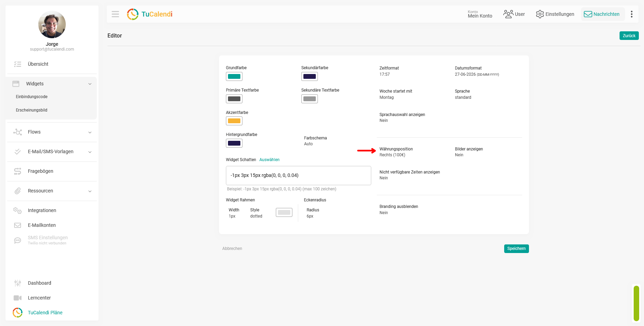This screenshot has width=644, height=326.
Task: Click the Dashboard sliders icon
Action: pyautogui.click(x=18, y=283)
